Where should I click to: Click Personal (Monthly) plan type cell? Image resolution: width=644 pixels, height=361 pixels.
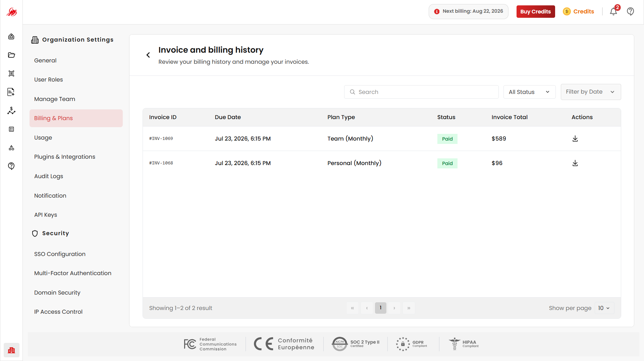coord(354,163)
